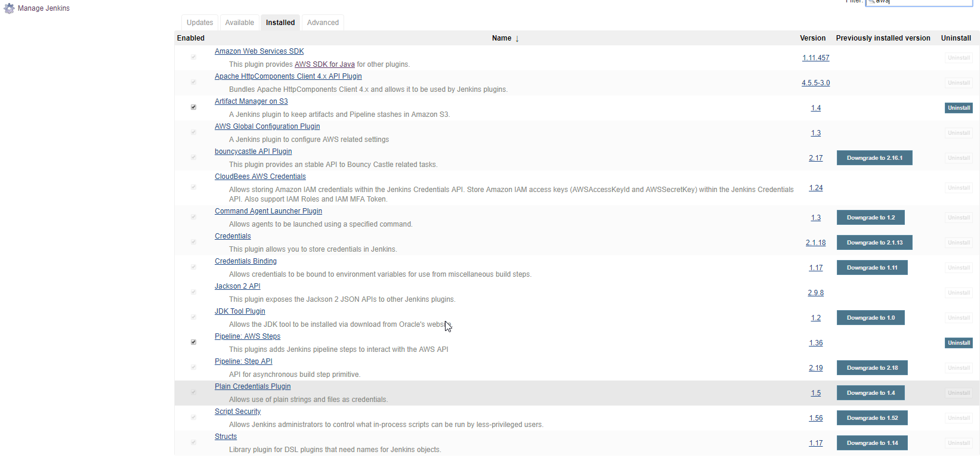Open Credentials Binding plugin link

tap(246, 261)
